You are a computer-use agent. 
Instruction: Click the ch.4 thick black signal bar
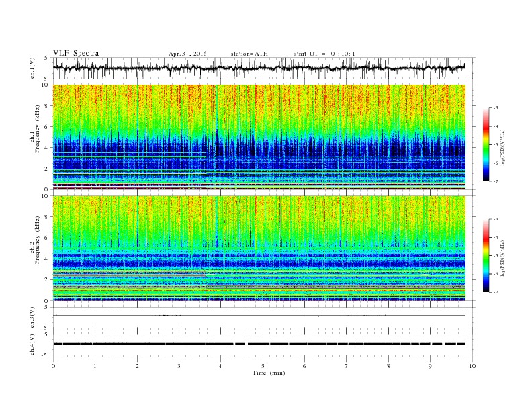pos(259,344)
